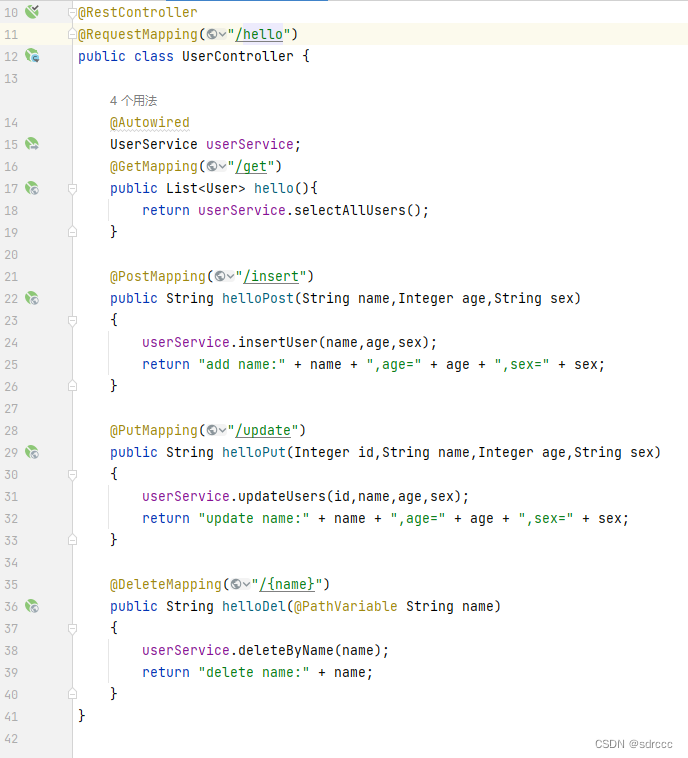Viewport: 688px width, 758px height.
Task: Click the helloPut method name
Action: coord(254,452)
